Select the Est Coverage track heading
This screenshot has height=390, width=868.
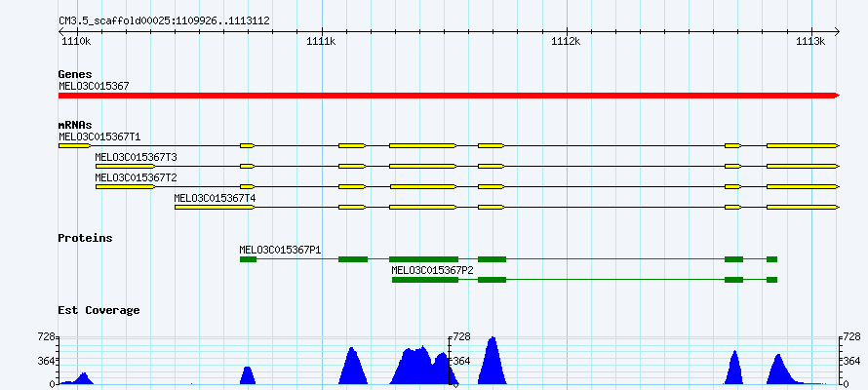click(x=99, y=310)
